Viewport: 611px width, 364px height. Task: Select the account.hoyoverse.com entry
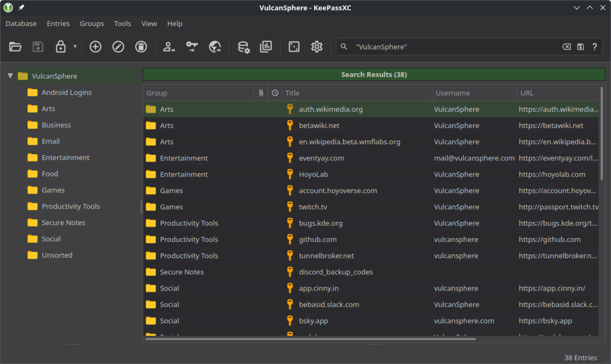(371, 190)
